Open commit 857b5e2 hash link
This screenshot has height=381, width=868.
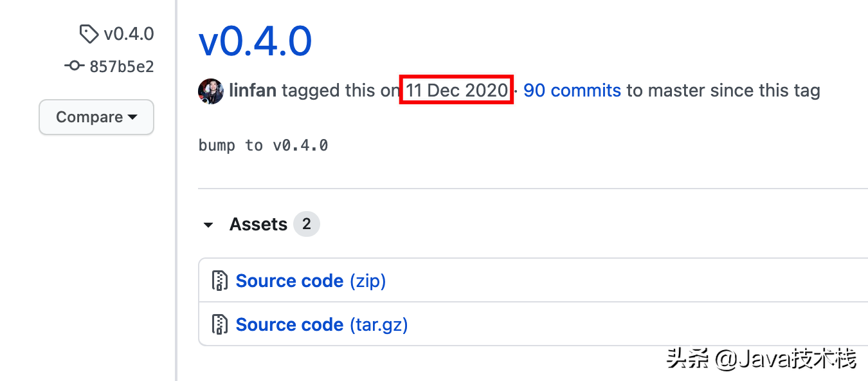(122, 66)
